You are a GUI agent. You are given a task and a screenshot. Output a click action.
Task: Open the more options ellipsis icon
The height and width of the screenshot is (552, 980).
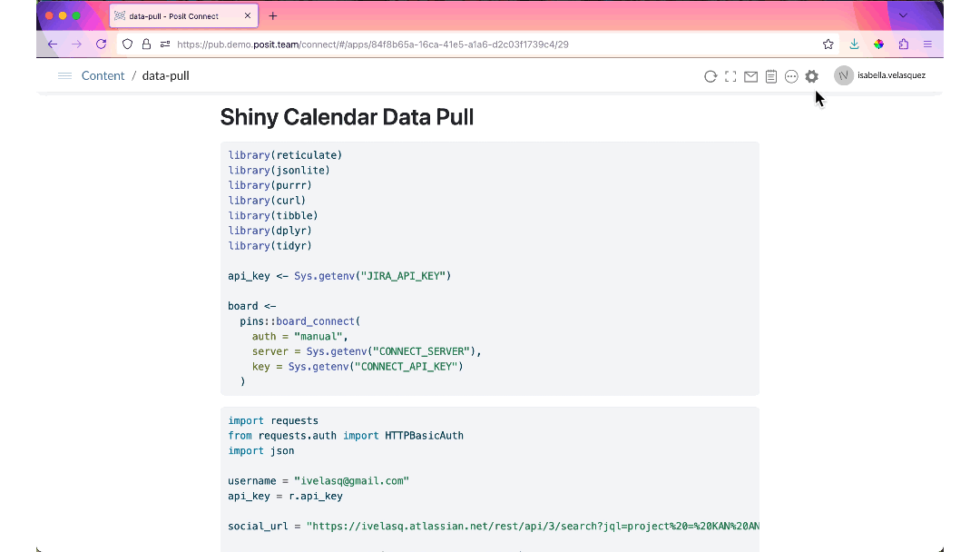tap(791, 76)
